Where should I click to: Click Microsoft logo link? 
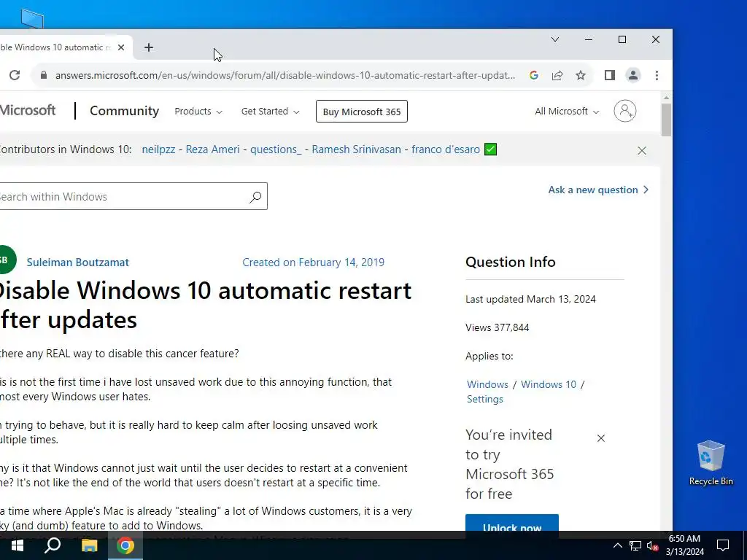28,111
